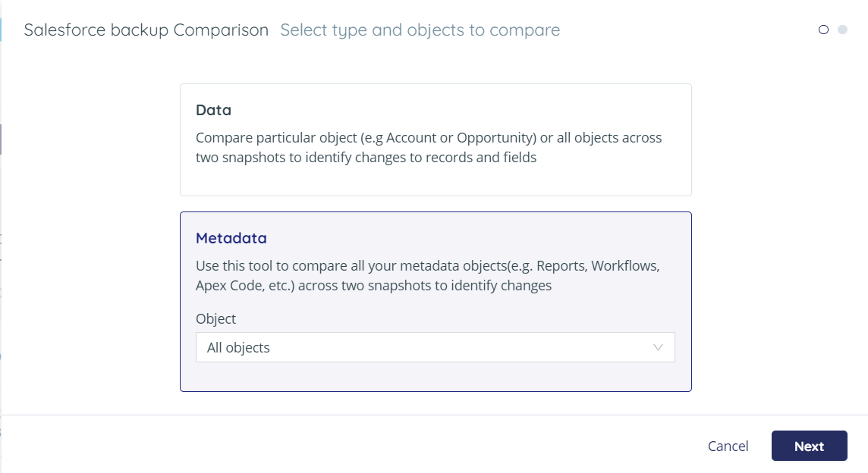Click the Metadata card description text
The width and height of the screenshot is (868, 473).
429,275
